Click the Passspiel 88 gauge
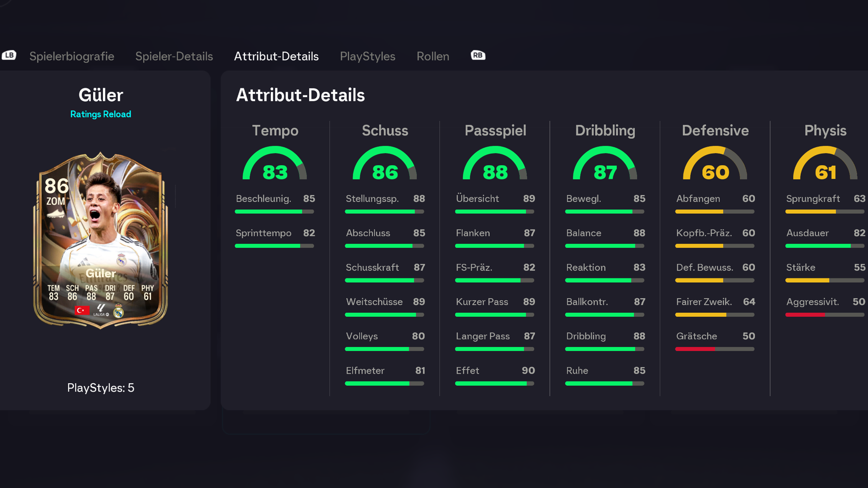The height and width of the screenshot is (488, 868). point(495,164)
